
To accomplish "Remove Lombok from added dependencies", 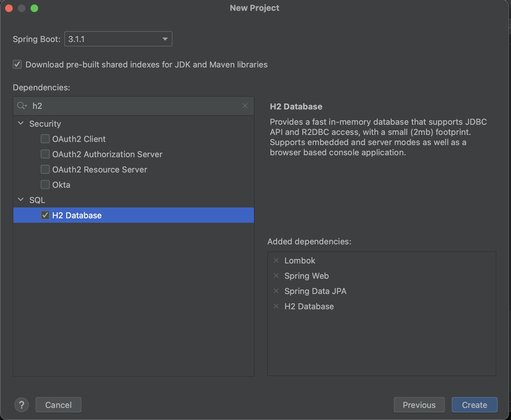I will click(276, 260).
